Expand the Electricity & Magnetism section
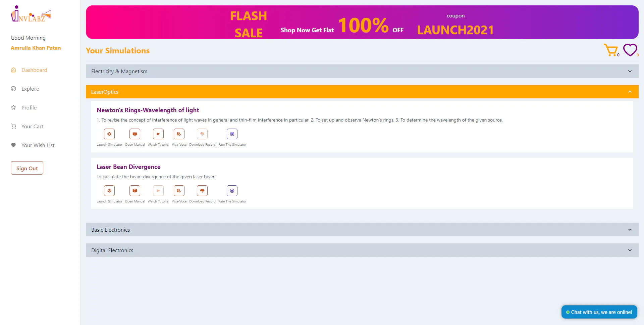This screenshot has height=325, width=644. coord(362,71)
